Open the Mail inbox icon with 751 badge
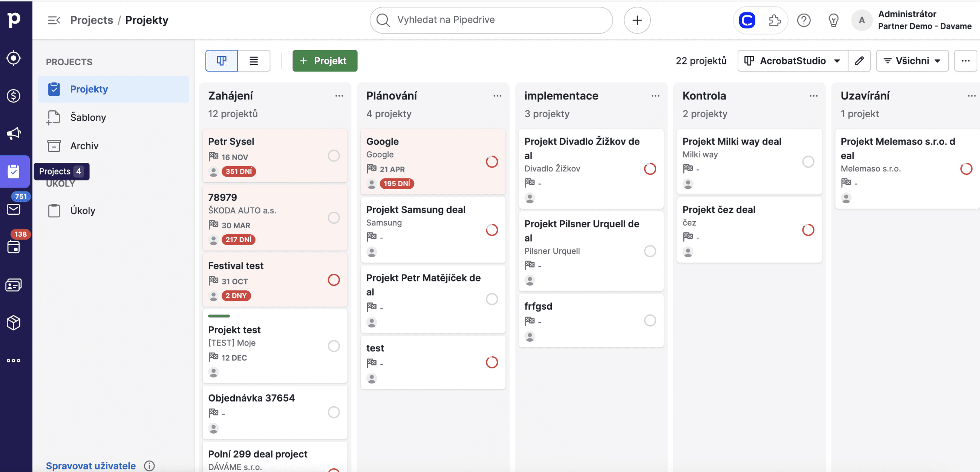Screen dimensions: 980x472 tap(14, 209)
